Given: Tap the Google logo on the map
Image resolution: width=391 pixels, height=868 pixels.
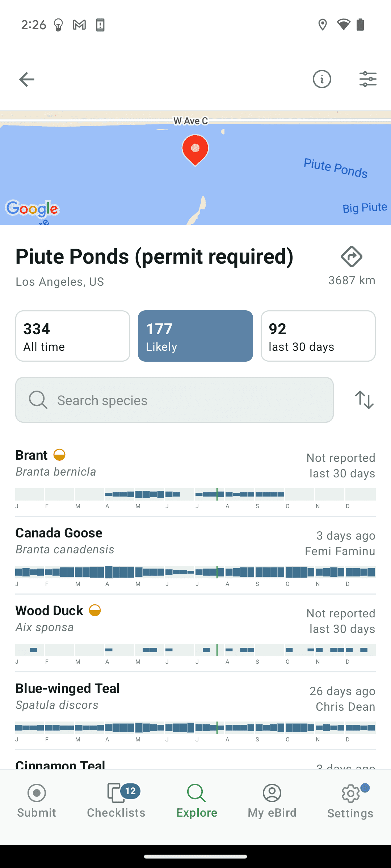Looking at the screenshot, I should pyautogui.click(x=33, y=209).
